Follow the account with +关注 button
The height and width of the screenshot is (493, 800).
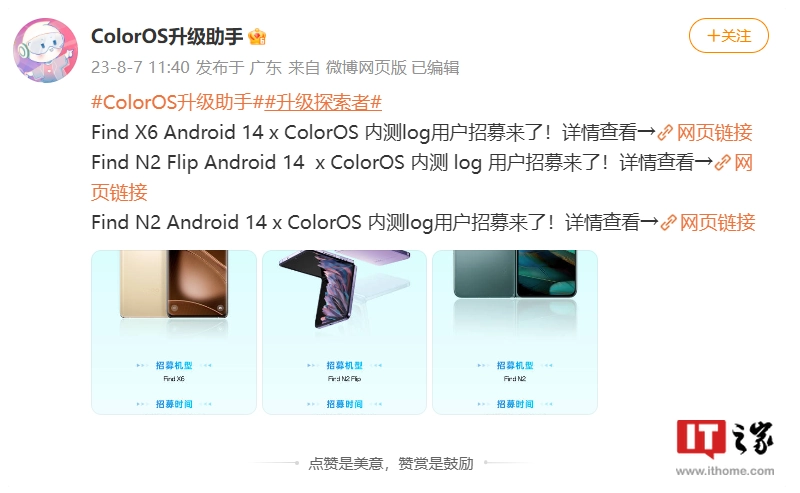729,36
